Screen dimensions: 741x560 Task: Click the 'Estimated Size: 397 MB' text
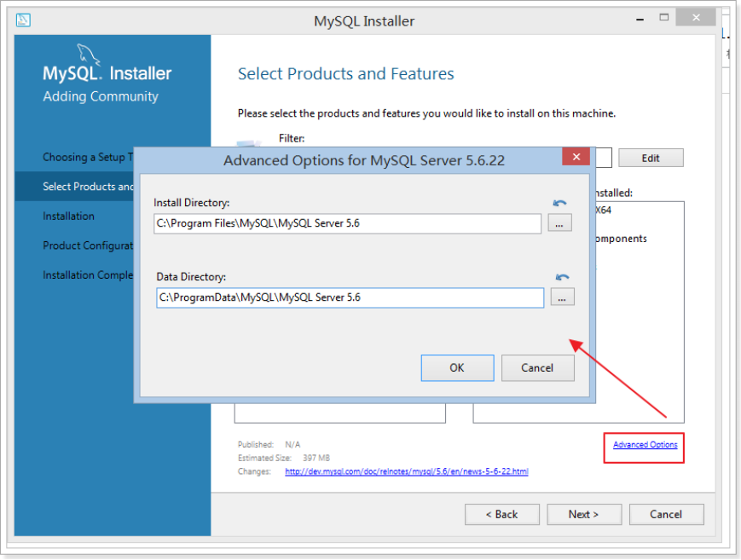(284, 458)
